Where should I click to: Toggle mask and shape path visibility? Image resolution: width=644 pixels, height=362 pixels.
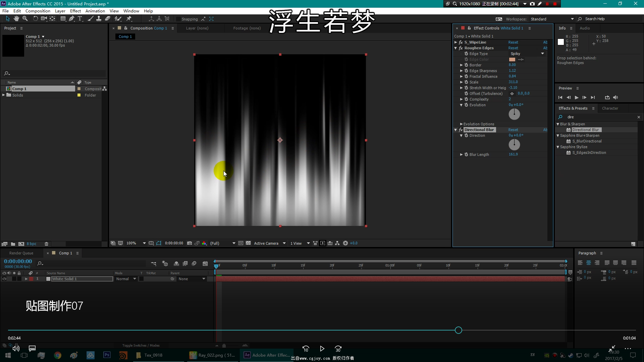point(159,243)
